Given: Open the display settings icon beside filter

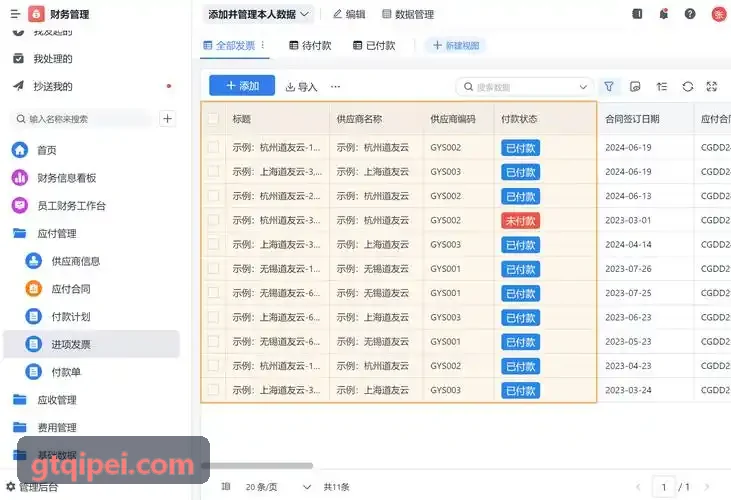Looking at the screenshot, I should click(635, 86).
